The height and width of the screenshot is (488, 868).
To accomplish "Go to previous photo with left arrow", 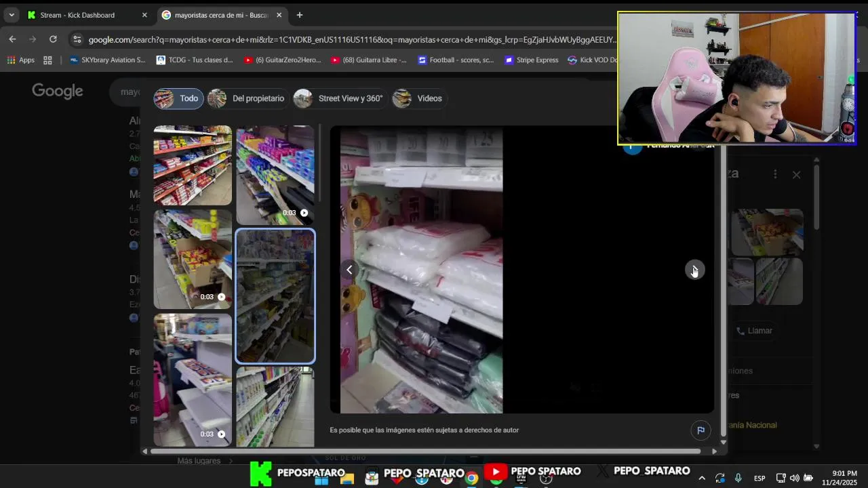I will tap(349, 270).
